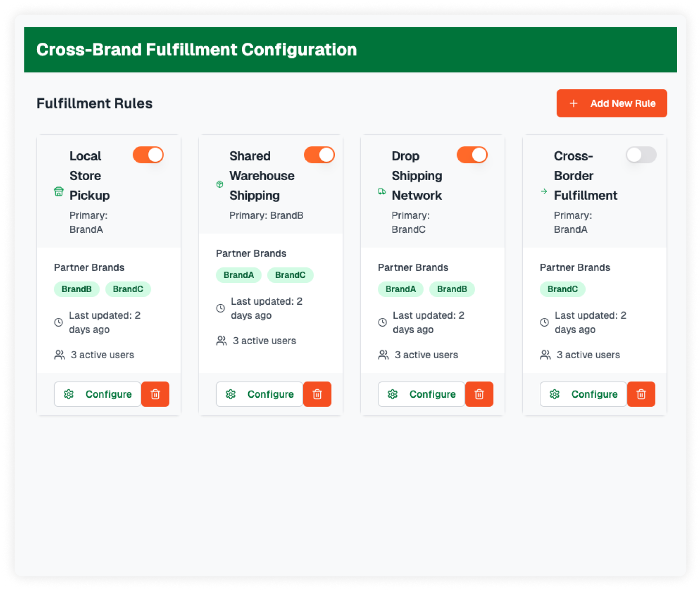Add a new fulfillment rule

[612, 103]
